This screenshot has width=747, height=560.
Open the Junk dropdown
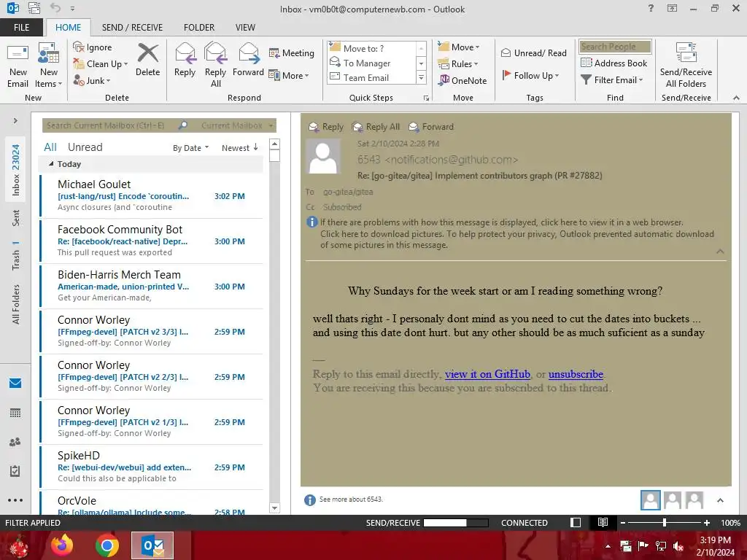click(x=92, y=80)
